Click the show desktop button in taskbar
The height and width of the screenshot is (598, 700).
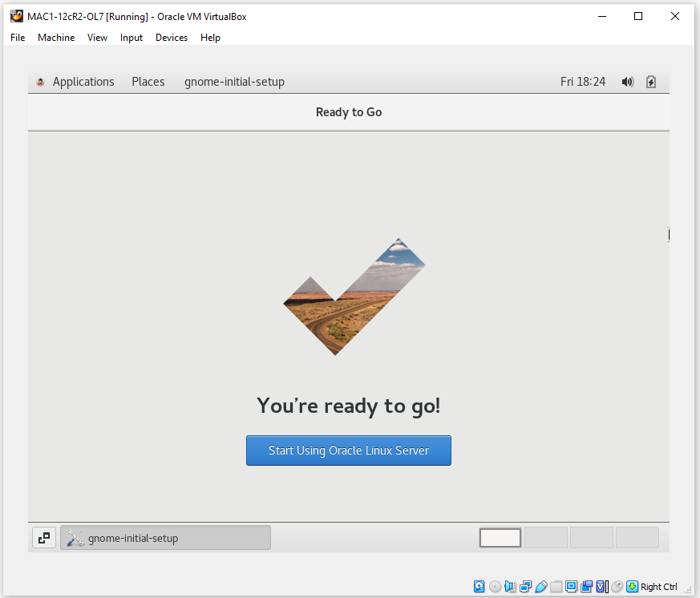click(44, 538)
